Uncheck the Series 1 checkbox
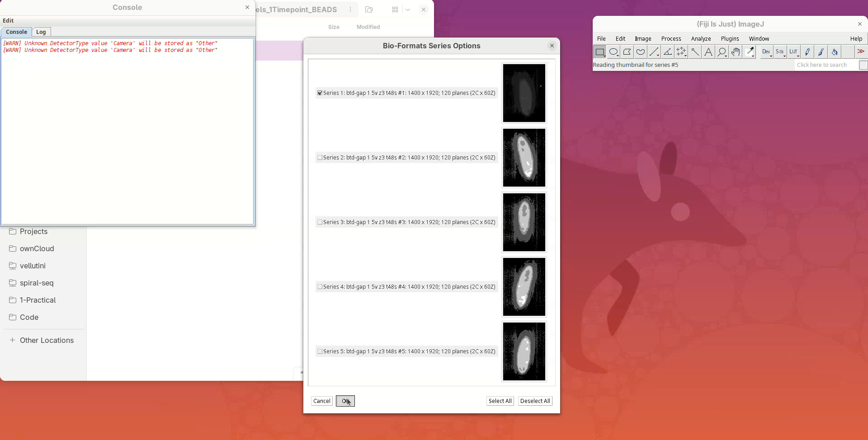The width and height of the screenshot is (868, 440). [x=320, y=93]
